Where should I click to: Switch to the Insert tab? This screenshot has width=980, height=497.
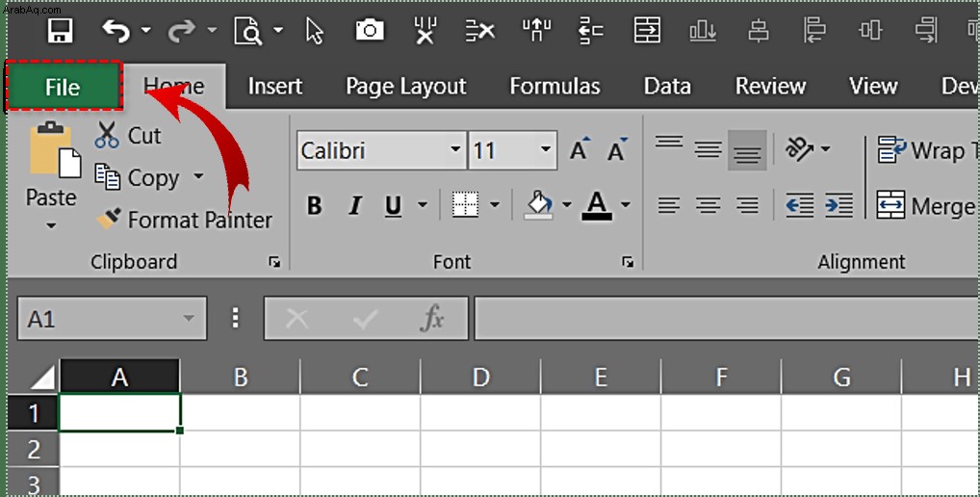275,87
